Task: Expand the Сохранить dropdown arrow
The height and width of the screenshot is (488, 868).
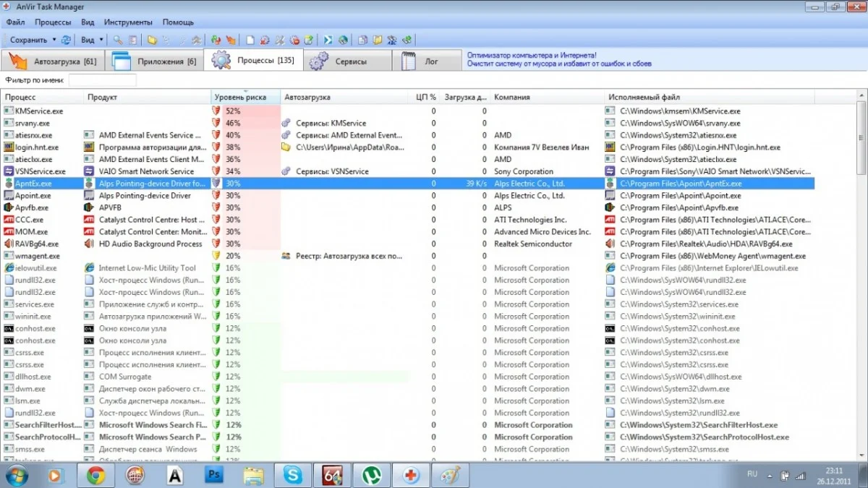Action: pos(54,40)
